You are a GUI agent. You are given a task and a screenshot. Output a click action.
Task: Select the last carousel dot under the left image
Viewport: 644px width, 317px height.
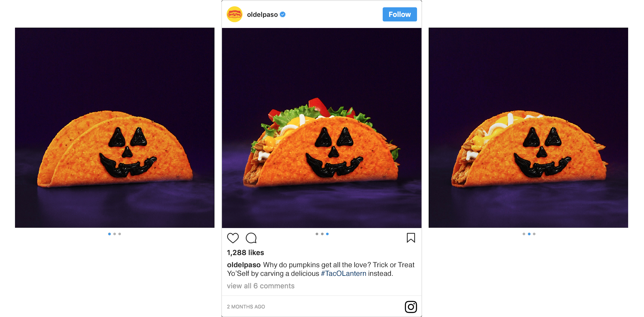coord(120,234)
